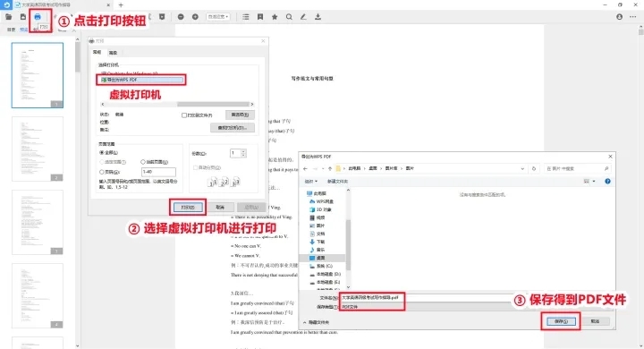This screenshot has height=349, width=644.
Task: Open the 组织 organize dropdown menu
Action: pyautogui.click(x=311, y=182)
